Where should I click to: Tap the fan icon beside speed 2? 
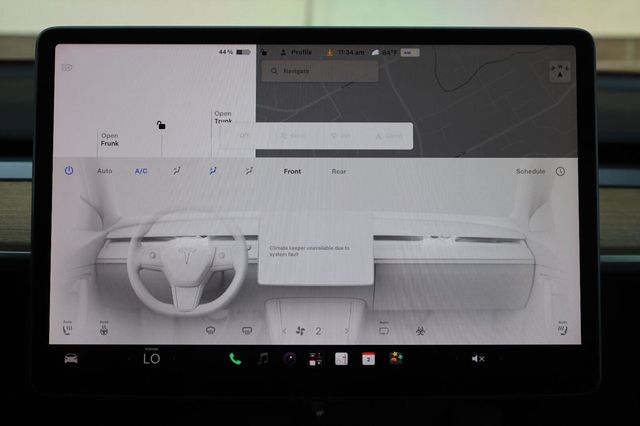point(300,331)
